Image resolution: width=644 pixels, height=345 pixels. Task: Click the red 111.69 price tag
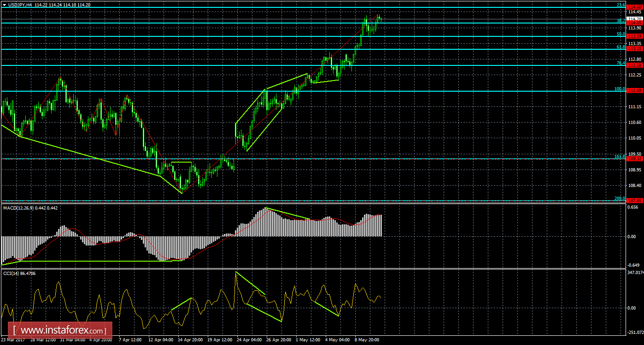(635, 91)
